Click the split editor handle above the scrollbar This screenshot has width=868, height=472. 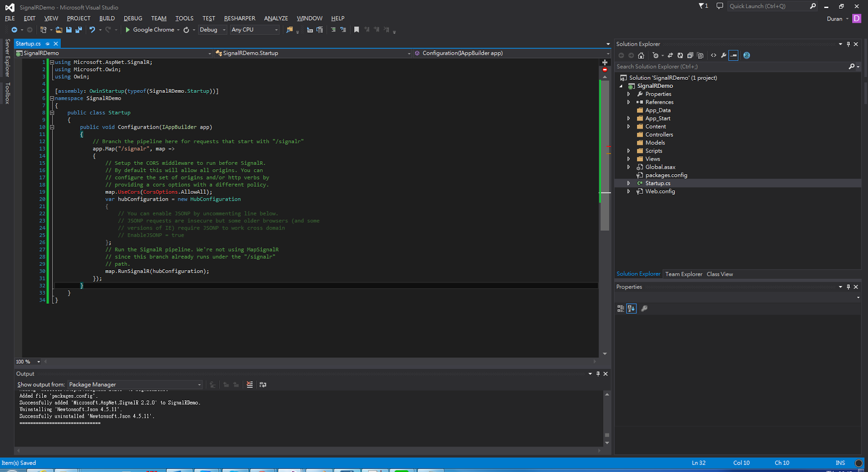(605, 62)
